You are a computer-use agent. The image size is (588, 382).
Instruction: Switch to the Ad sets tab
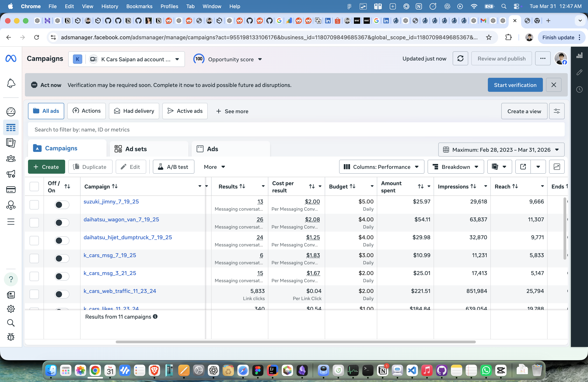click(x=136, y=149)
